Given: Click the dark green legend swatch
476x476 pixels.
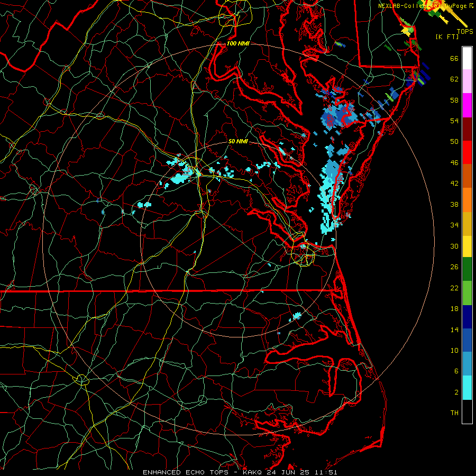Looking at the screenshot, I should [467, 269].
